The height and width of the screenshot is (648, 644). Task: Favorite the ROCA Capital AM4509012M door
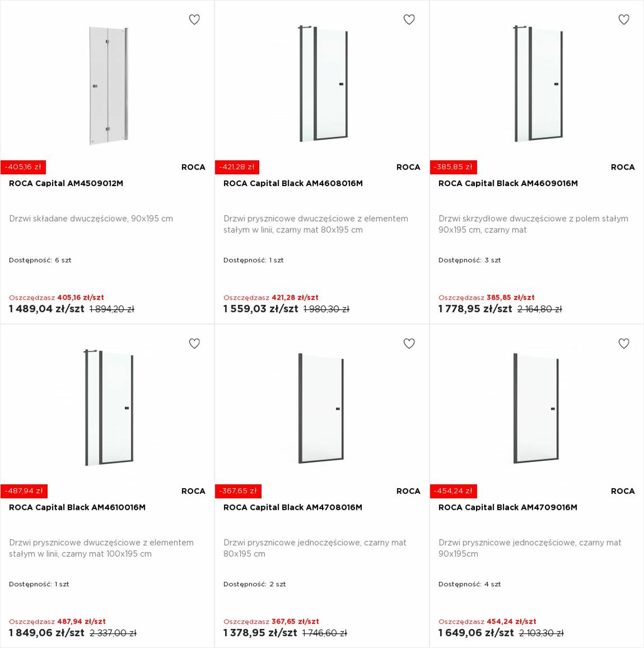coord(194,20)
